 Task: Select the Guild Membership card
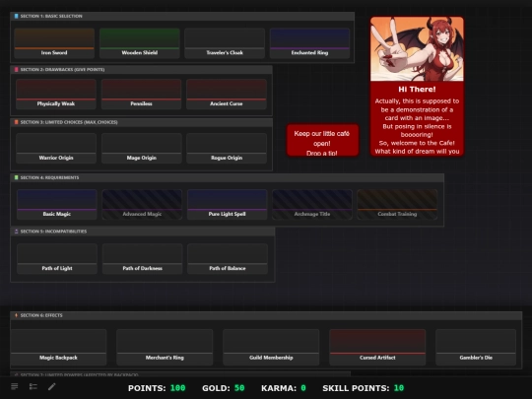271,347
